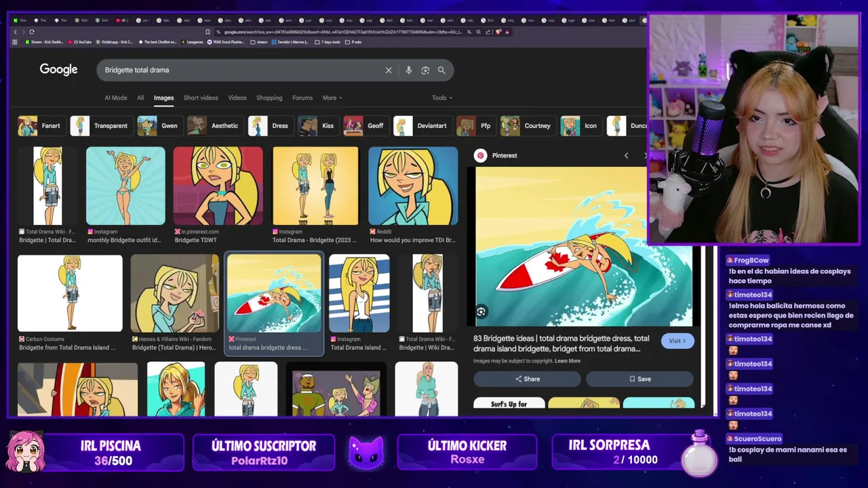Click Lens icon on preview image
868x488 pixels.
481,312
